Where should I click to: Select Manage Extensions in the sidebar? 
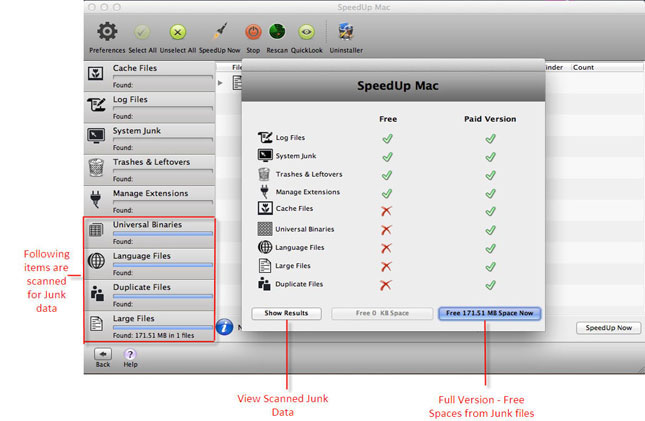coord(150,201)
